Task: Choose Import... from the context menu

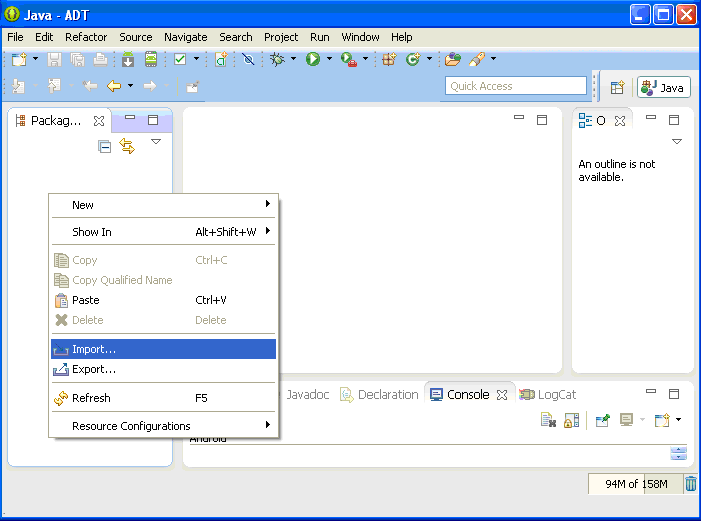Action: (163, 349)
